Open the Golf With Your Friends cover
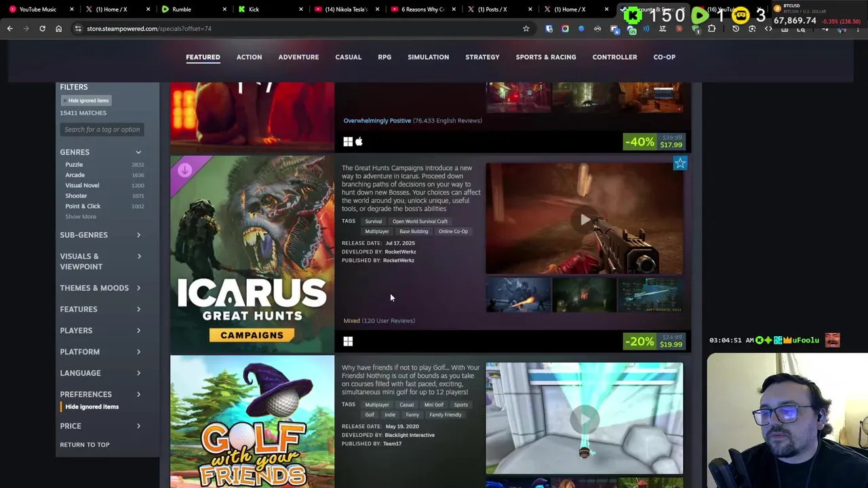The image size is (868, 488). [x=252, y=422]
